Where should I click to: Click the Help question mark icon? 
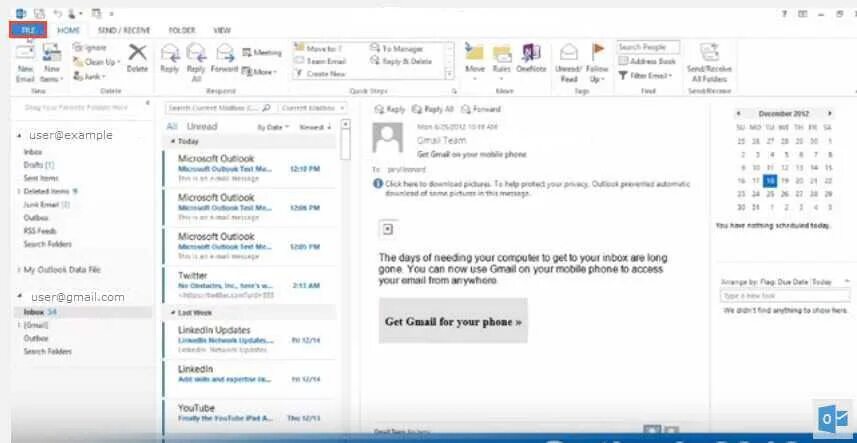pyautogui.click(x=784, y=14)
